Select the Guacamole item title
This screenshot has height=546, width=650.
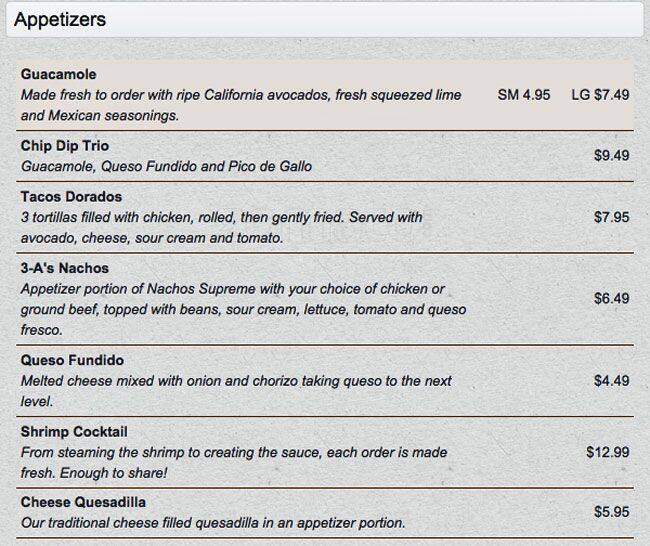pos(58,74)
